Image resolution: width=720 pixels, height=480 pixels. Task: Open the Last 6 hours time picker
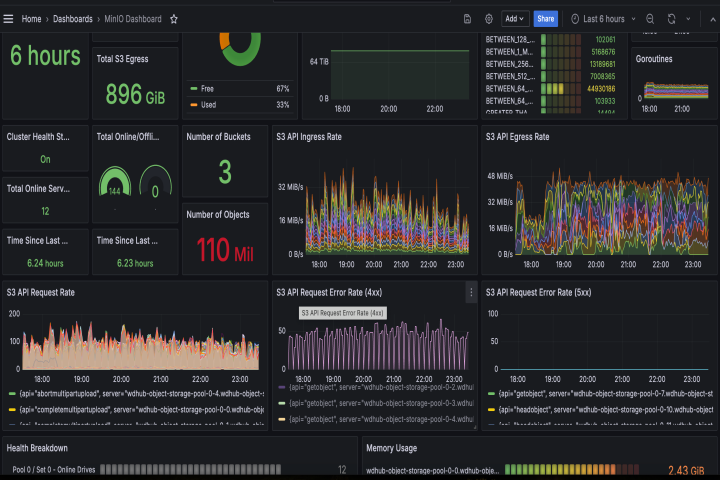(603, 19)
